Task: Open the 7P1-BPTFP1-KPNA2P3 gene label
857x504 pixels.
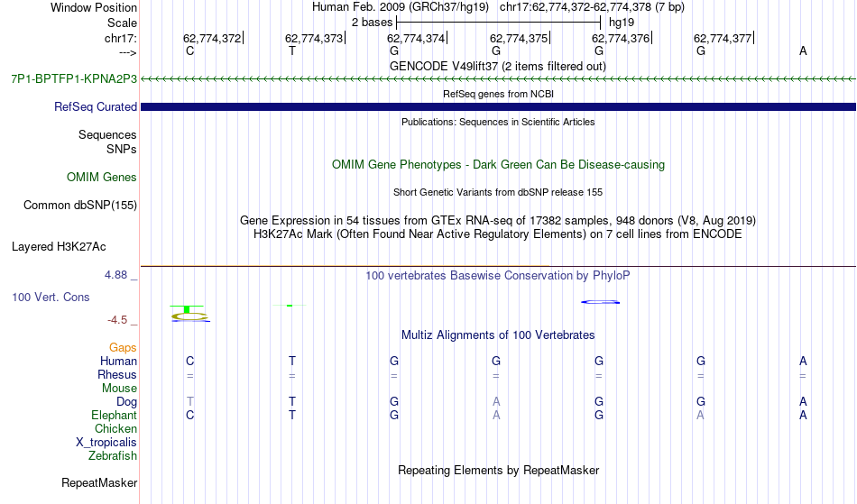Action: [74, 78]
